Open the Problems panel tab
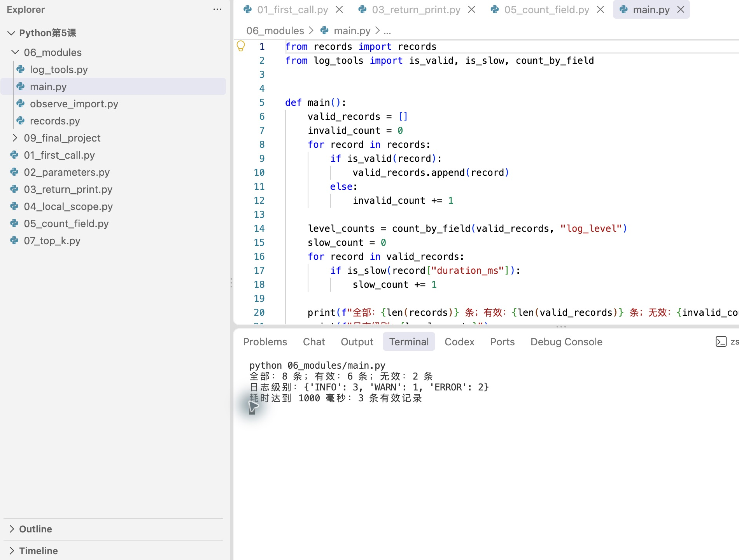Viewport: 739px width, 560px height. (265, 342)
